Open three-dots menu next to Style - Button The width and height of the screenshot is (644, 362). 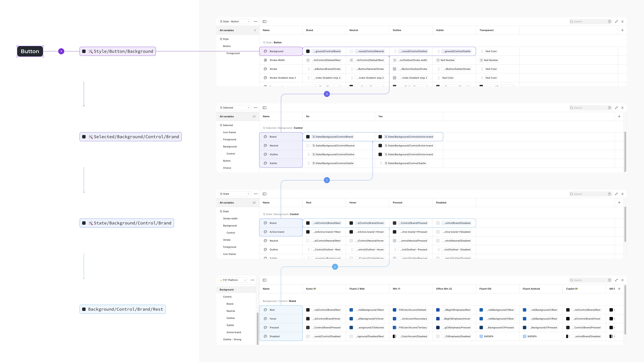(255, 21)
